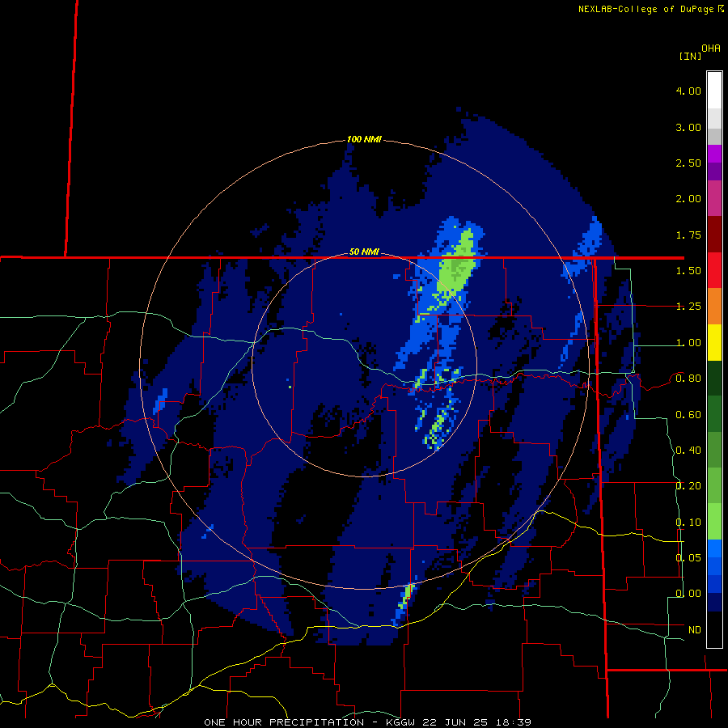Click the [IN] units label
This screenshot has width=728, height=728.
(x=690, y=56)
